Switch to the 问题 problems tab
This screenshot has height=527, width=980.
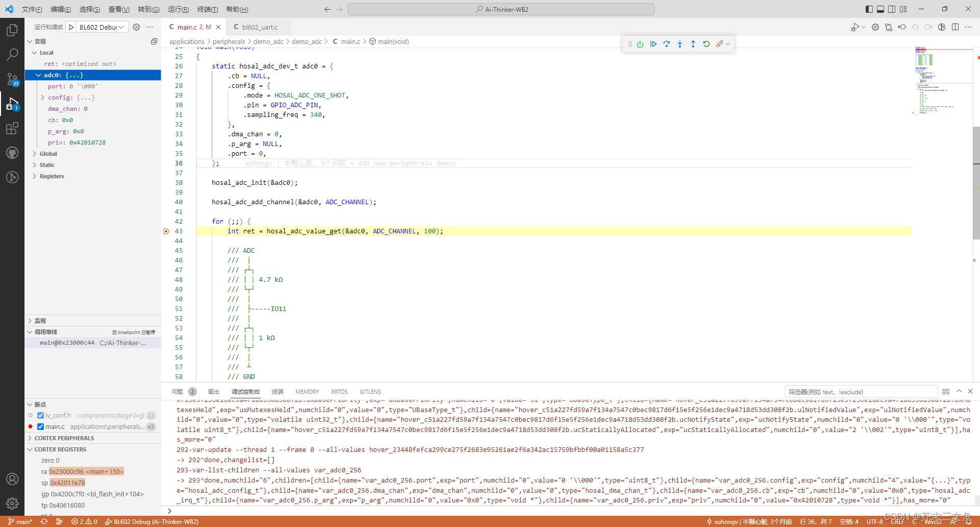click(x=177, y=392)
